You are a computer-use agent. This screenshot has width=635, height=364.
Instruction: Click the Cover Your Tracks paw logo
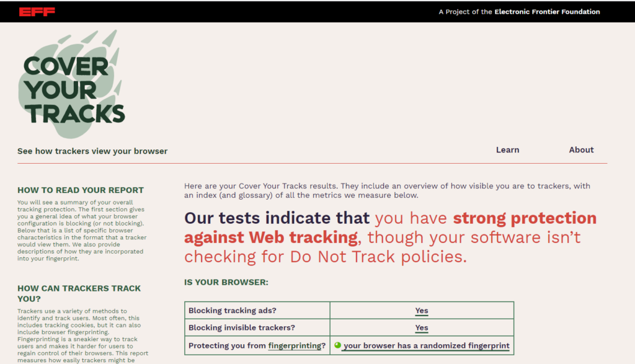(x=72, y=84)
